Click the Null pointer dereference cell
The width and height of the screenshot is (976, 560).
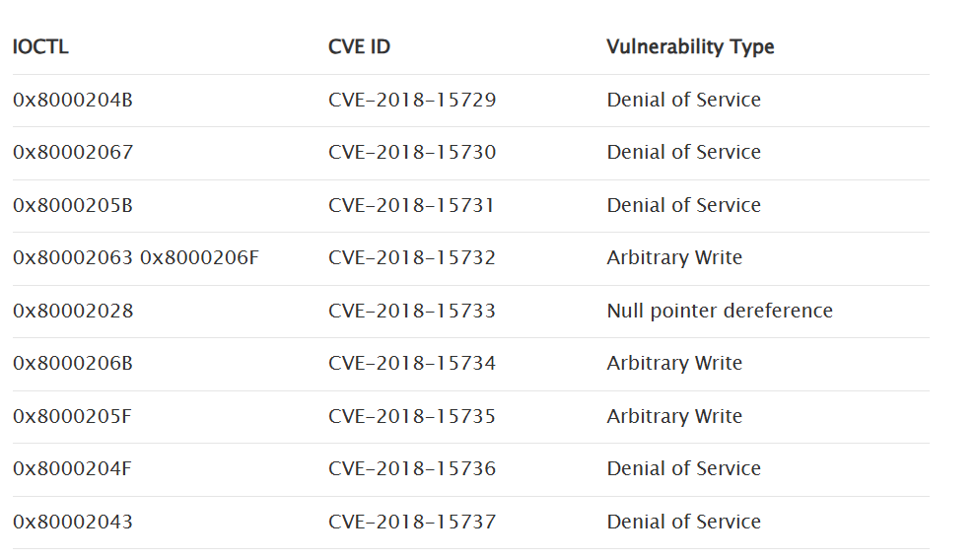pos(720,312)
